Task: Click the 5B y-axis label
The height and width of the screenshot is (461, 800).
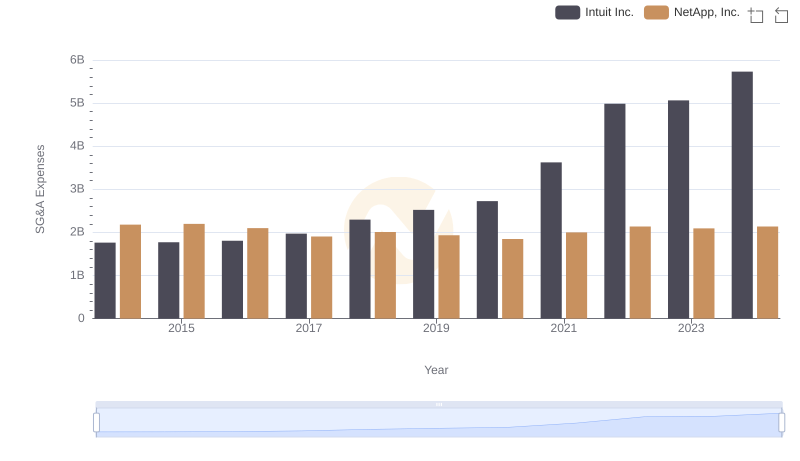Action: point(77,103)
